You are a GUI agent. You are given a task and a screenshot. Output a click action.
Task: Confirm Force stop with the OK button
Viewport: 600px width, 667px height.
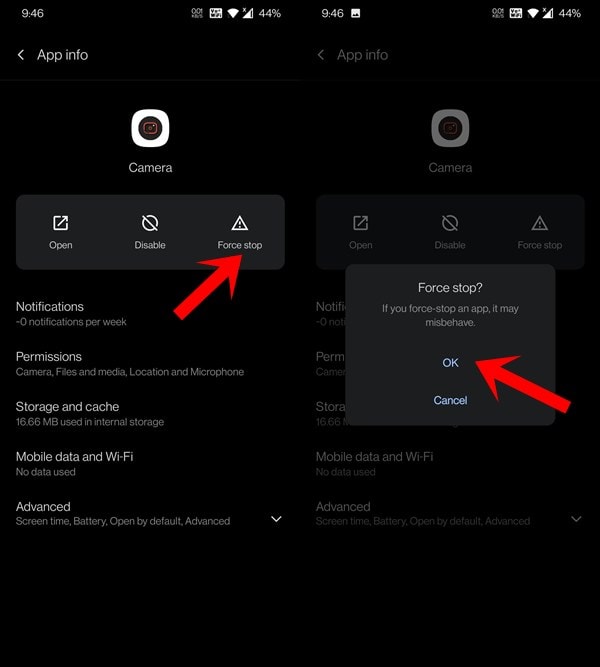point(450,362)
